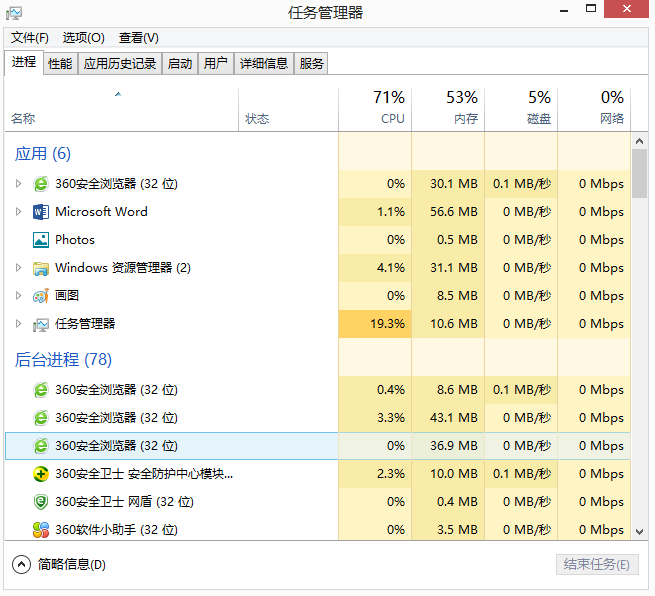Select the 360软件小助手 (32 位) name
The height and width of the screenshot is (596, 655).
116,530
